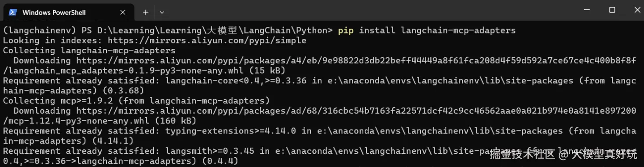Click the yellow pip command word
This screenshot has height=167, width=644.
point(346,30)
